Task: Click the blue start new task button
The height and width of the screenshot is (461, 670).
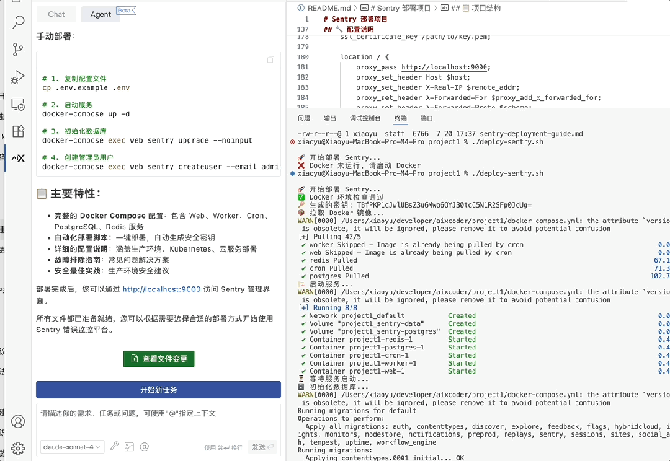Action: click(159, 390)
